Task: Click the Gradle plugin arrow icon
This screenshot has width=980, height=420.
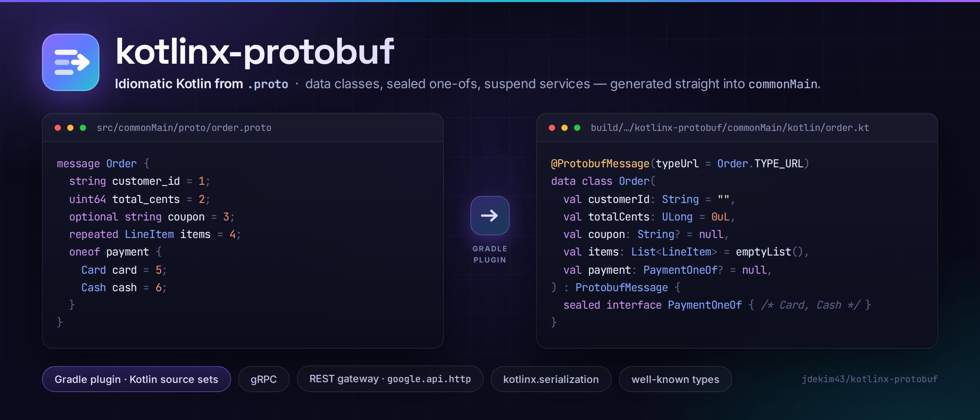Action: point(490,216)
